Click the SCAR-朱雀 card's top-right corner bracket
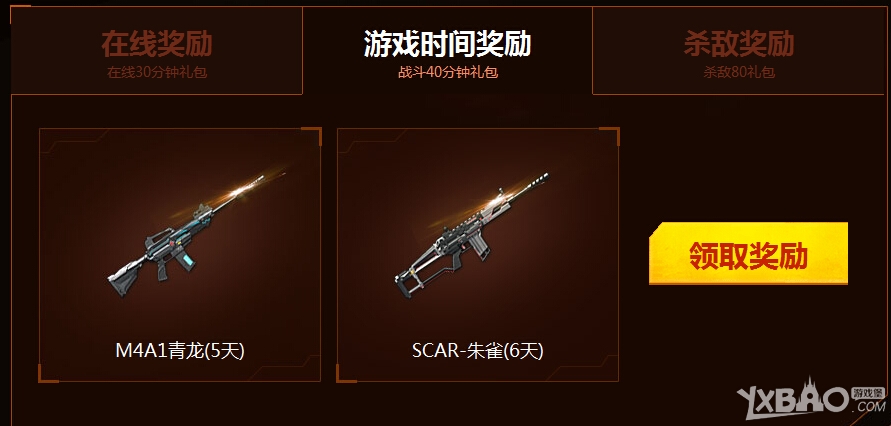 coord(611,135)
